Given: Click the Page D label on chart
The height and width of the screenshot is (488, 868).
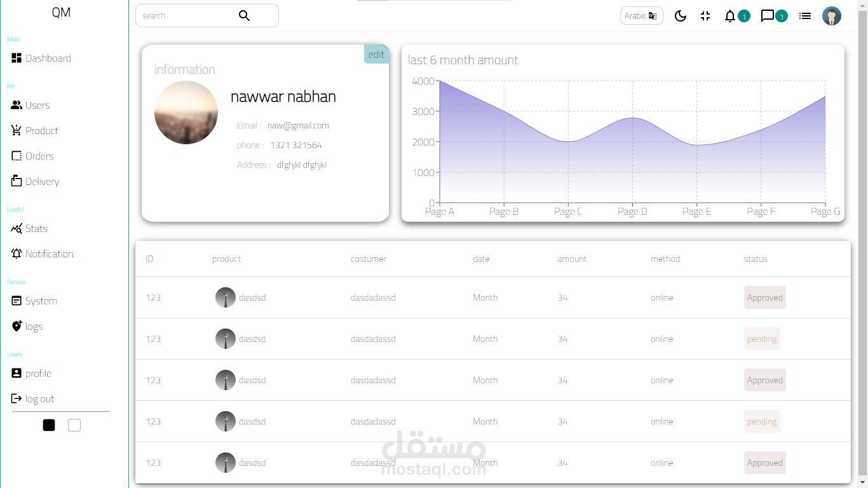Looking at the screenshot, I should [632, 212].
